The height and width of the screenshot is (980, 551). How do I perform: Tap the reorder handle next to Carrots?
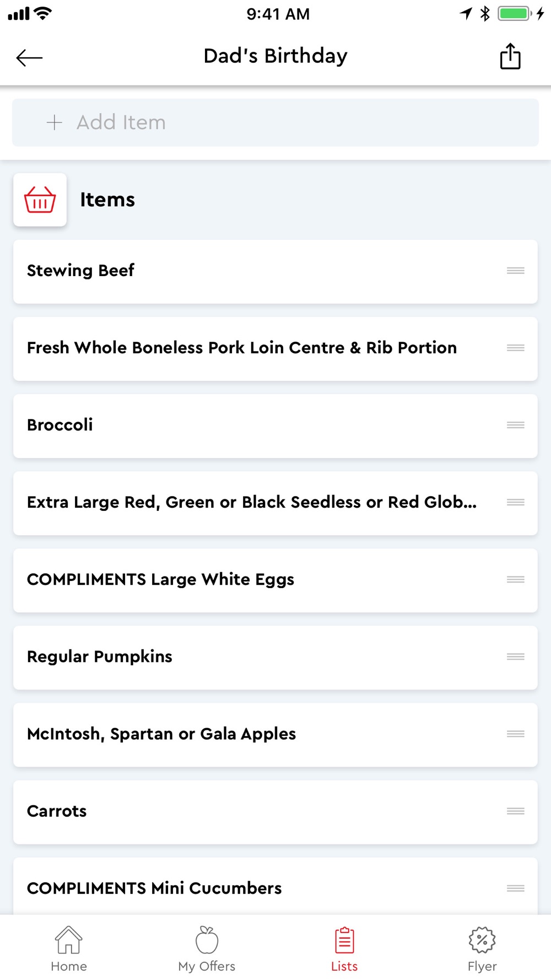[x=515, y=811]
